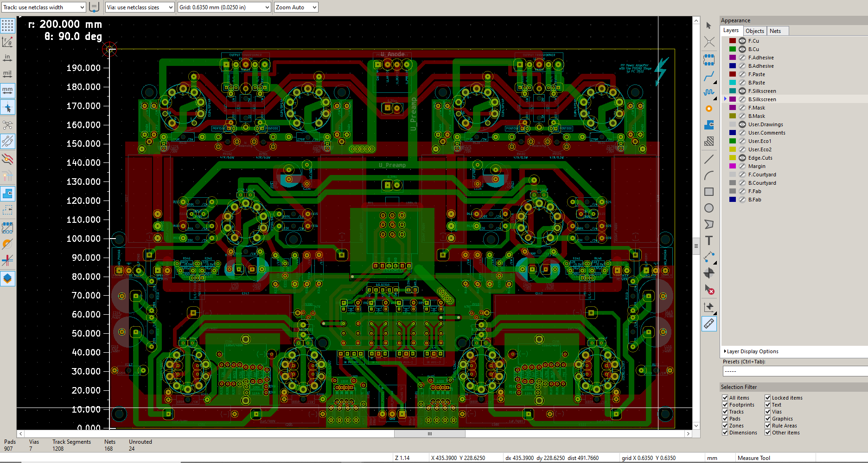Viewport: 868px width, 466px height.
Task: Open the Via size dropdown
Action: 140,7
